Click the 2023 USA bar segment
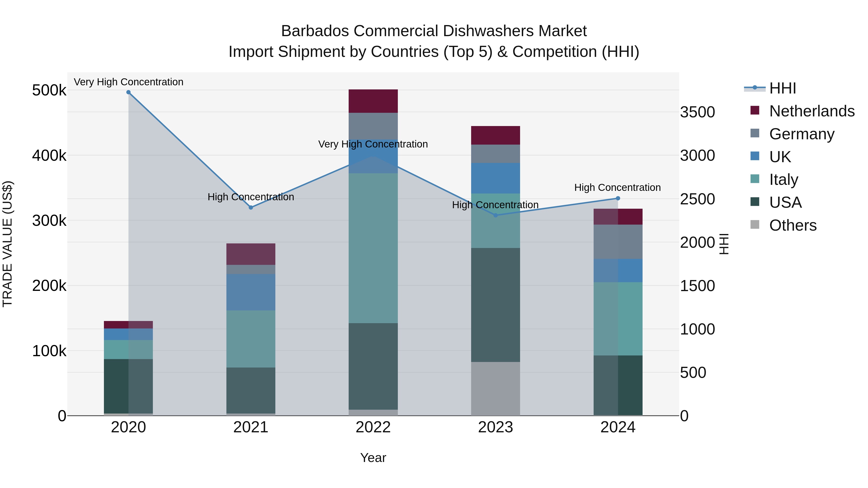868x488 pixels. tap(495, 305)
